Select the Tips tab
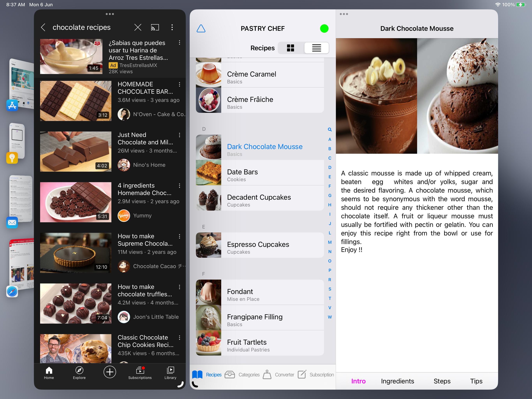Image resolution: width=532 pixels, height=399 pixels. click(476, 381)
